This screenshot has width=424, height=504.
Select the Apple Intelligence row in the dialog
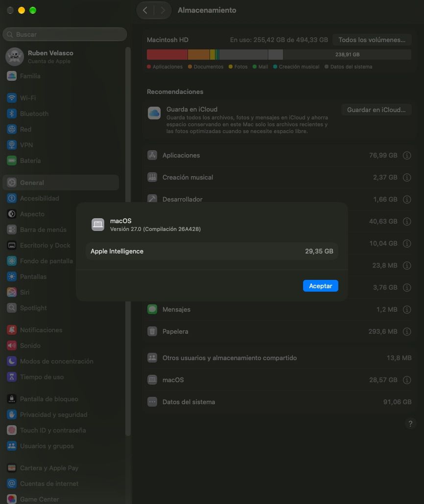coord(212,251)
